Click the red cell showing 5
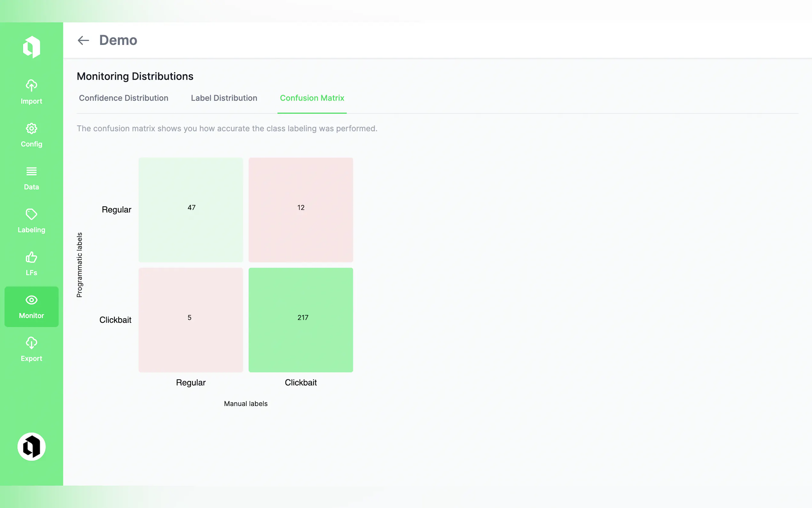The image size is (812, 508). pos(191,320)
